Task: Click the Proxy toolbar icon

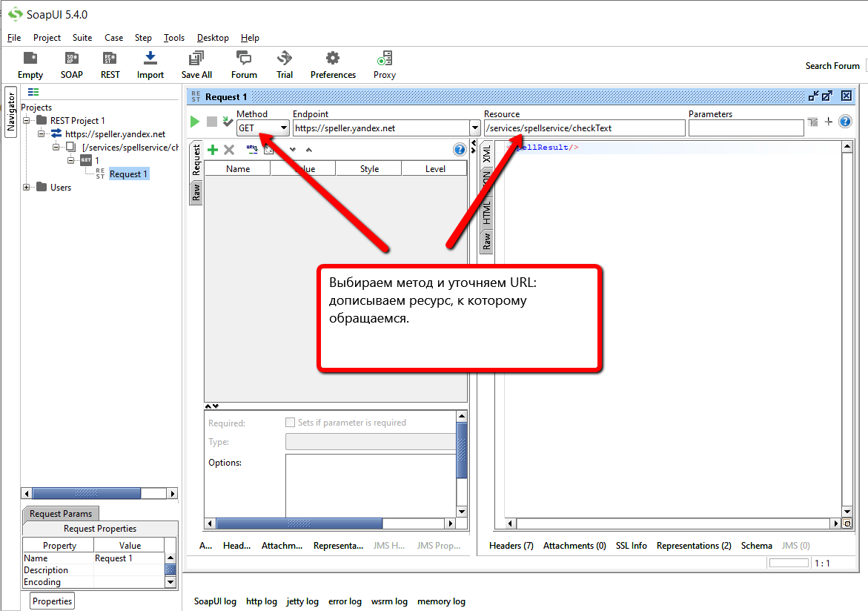Action: pos(384,65)
